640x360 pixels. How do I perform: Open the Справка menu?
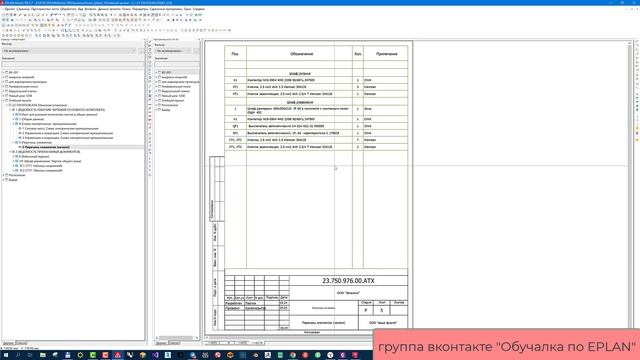click(x=199, y=9)
